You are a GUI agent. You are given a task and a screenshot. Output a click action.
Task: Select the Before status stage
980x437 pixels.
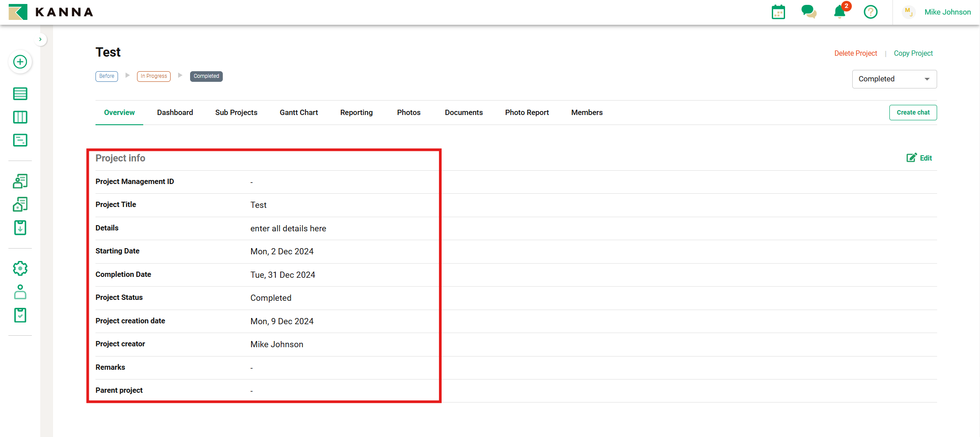[107, 76]
